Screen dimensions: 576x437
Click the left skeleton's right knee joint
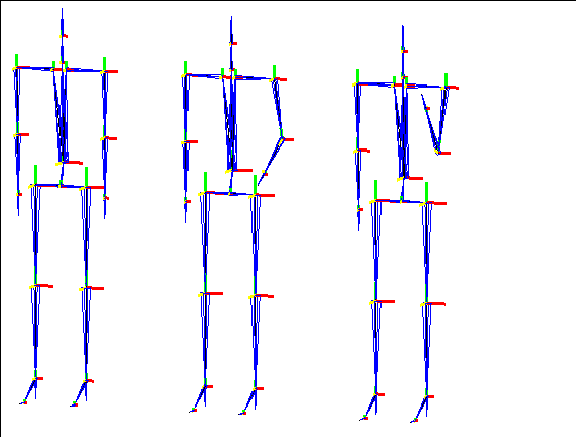[x=86, y=288]
